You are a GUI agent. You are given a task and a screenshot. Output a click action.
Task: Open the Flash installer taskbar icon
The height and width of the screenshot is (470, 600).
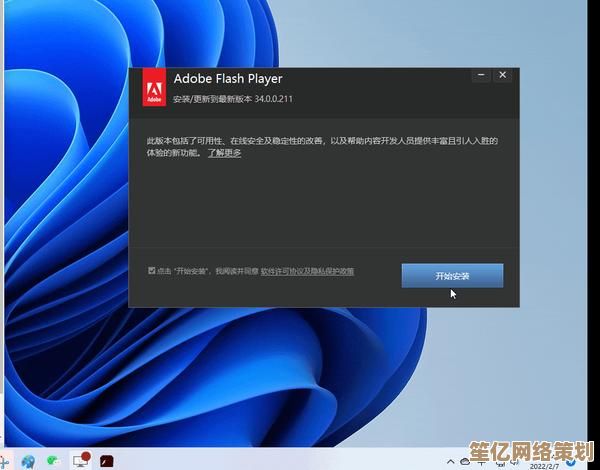[x=107, y=461]
